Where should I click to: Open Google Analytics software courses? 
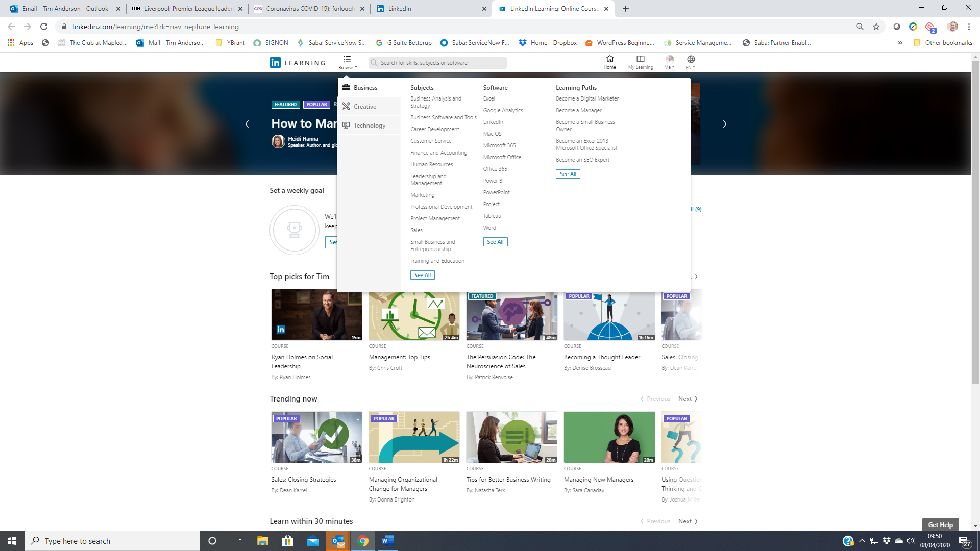point(503,110)
